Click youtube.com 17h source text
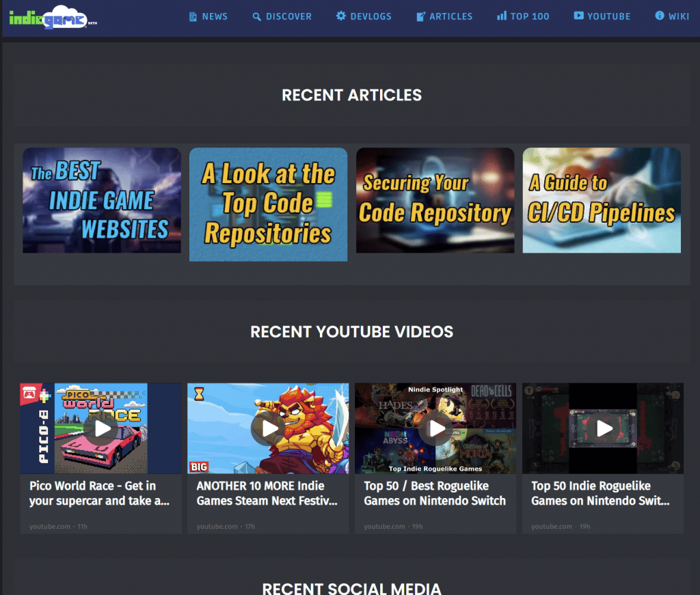This screenshot has height=595, width=700. (x=226, y=526)
